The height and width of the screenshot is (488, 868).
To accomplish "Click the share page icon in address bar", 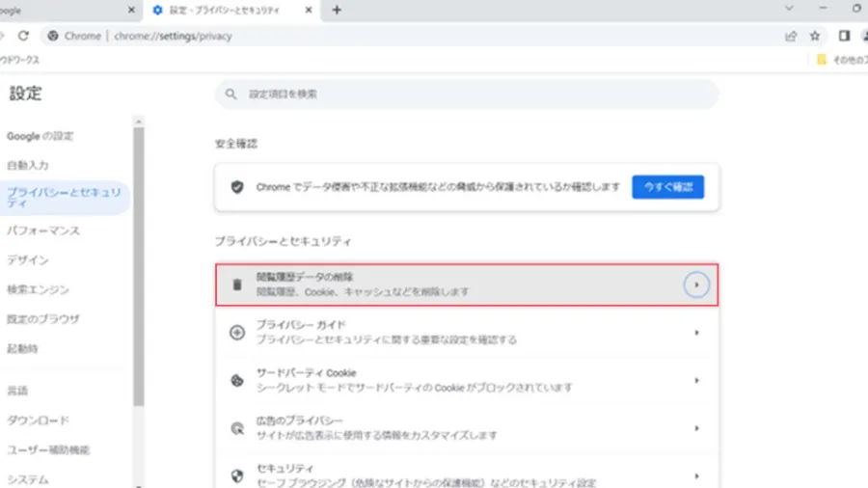I will click(x=791, y=36).
